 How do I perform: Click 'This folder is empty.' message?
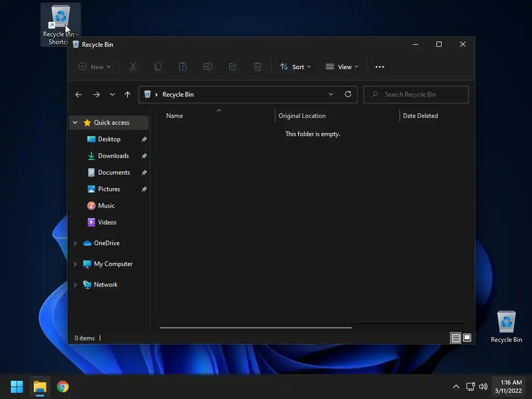tap(312, 134)
